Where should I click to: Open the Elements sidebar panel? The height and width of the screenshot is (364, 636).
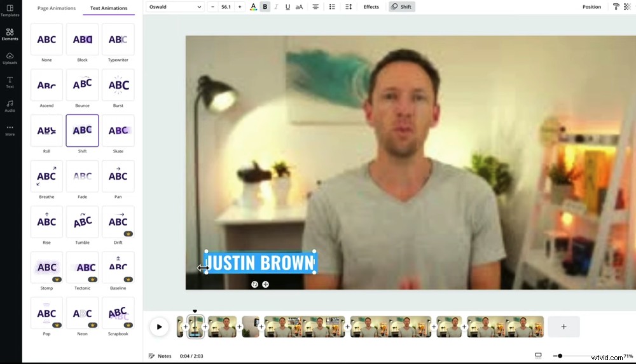pyautogui.click(x=10, y=34)
